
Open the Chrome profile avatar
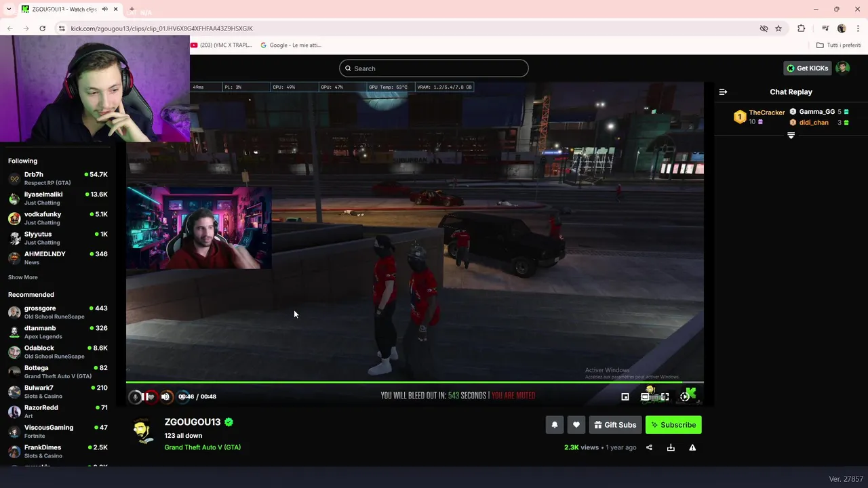point(842,28)
